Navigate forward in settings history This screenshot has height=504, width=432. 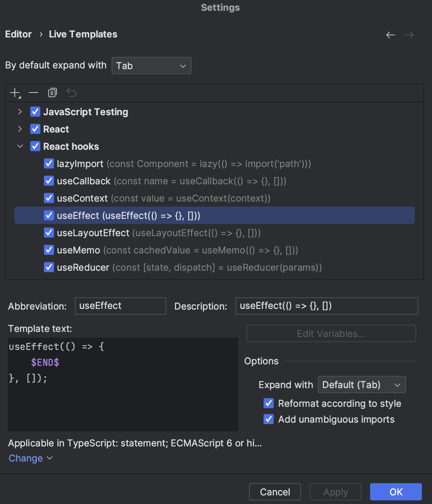pyautogui.click(x=409, y=35)
